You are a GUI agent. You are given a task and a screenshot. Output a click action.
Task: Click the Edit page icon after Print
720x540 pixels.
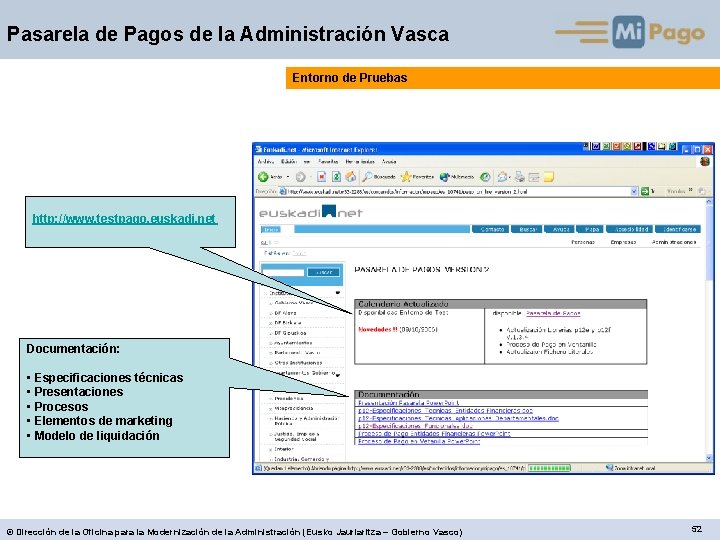click(534, 177)
